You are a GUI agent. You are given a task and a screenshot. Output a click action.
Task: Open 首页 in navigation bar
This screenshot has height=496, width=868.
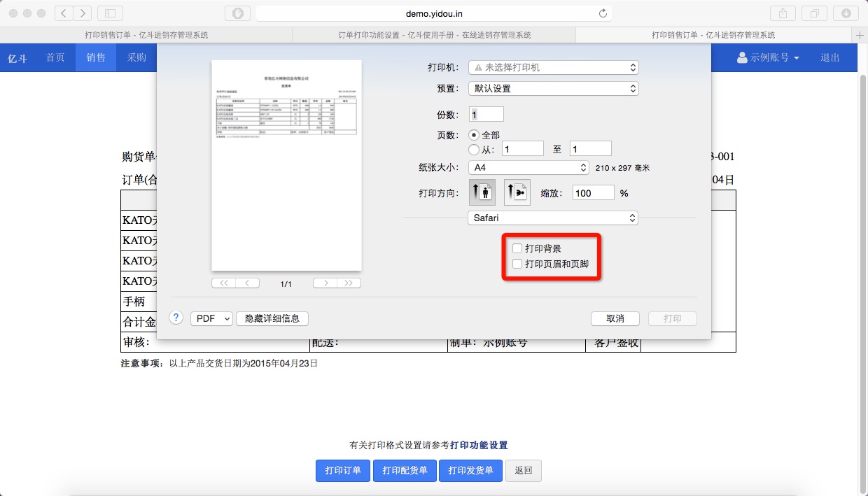tap(55, 57)
